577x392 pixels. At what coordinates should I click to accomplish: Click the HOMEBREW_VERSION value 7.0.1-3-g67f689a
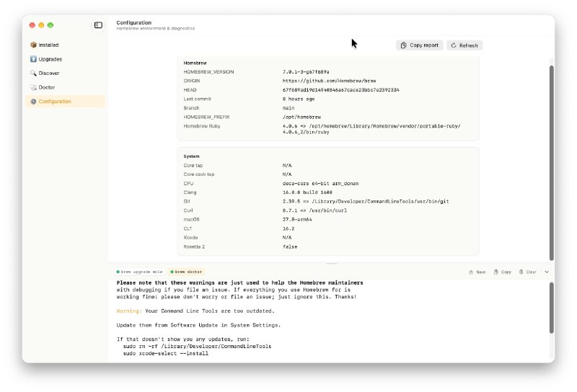pos(306,72)
